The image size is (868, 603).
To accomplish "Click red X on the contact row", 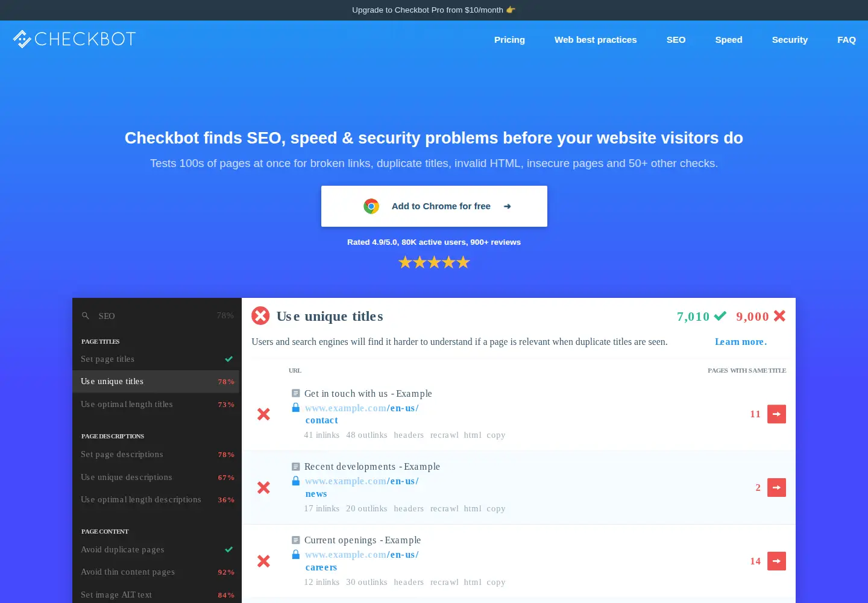I will tap(263, 414).
